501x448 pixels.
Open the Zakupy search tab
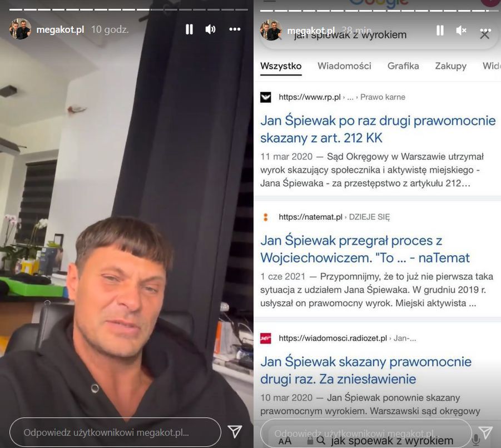450,66
